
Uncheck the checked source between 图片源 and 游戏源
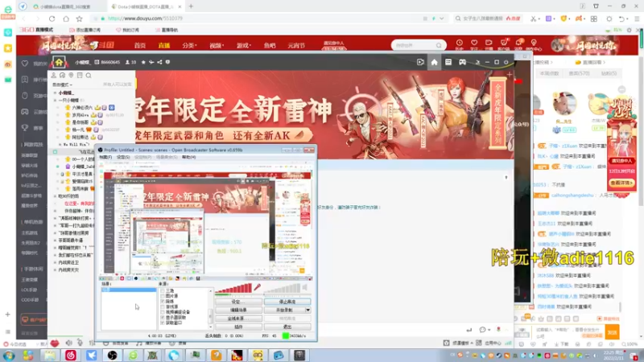pyautogui.click(x=163, y=301)
